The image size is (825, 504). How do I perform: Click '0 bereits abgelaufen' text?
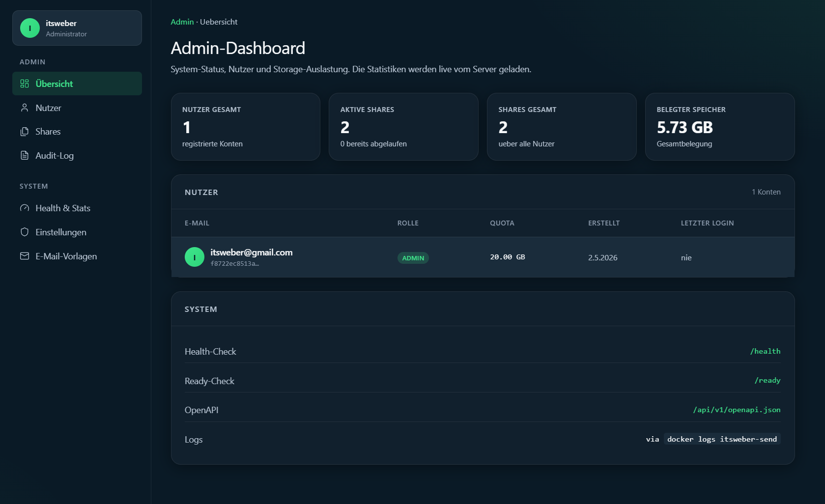tap(373, 144)
